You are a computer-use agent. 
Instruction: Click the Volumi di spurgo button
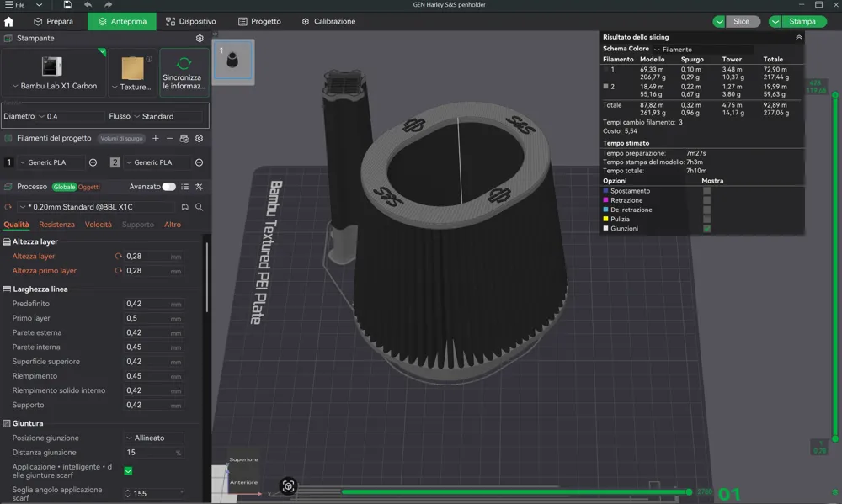click(x=122, y=139)
